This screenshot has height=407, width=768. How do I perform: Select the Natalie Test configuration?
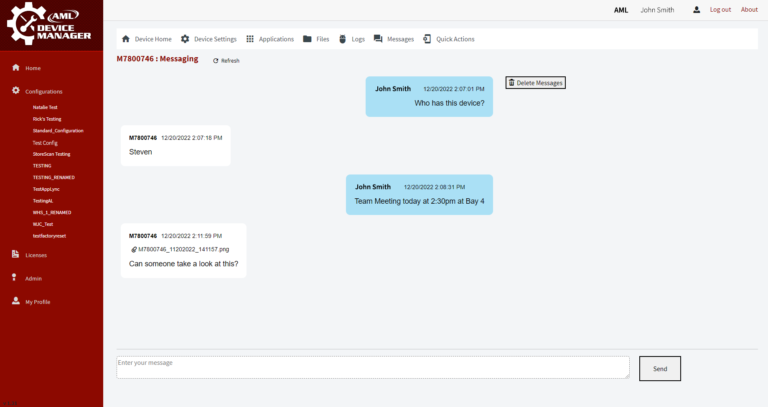(x=45, y=107)
